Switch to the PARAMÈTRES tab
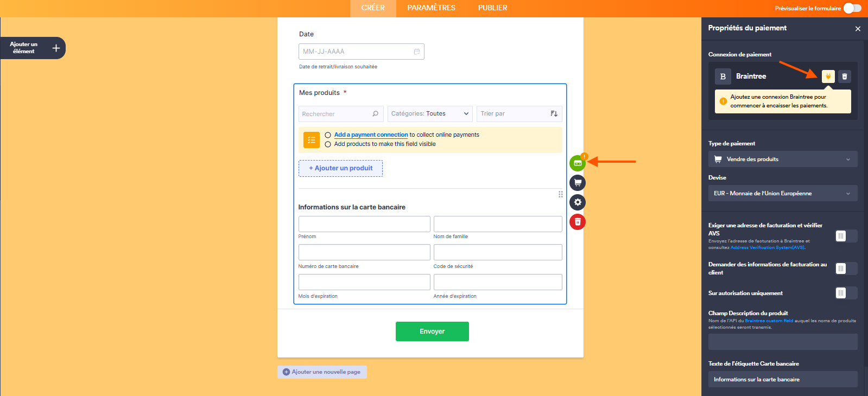Viewport: 868px width, 396px height. tap(431, 8)
